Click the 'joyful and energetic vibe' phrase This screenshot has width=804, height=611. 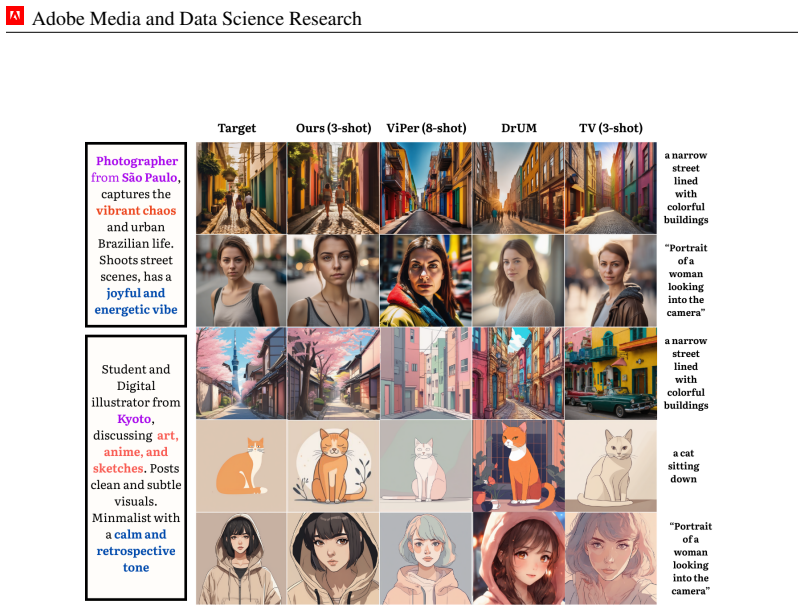tap(136, 301)
